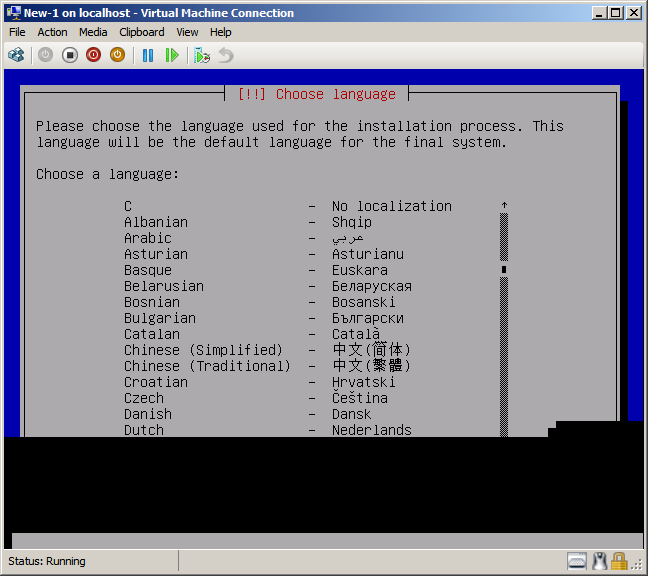The width and height of the screenshot is (648, 576).
Task: Open the Media menu
Action: point(93,32)
